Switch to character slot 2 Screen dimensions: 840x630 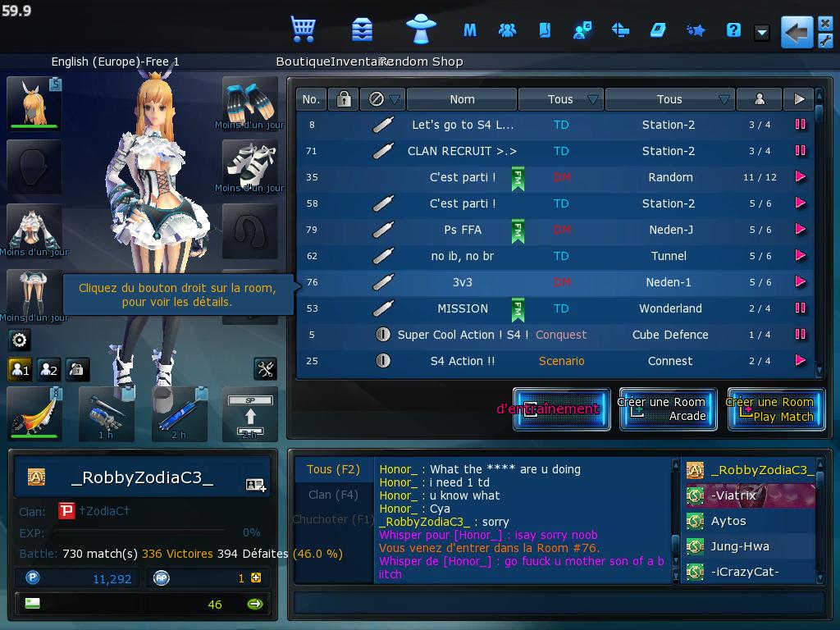point(48,369)
